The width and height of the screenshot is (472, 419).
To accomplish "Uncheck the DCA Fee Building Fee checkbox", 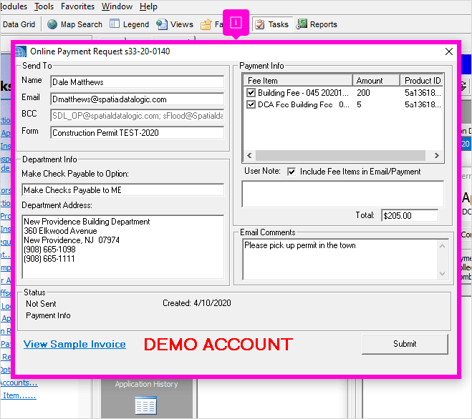I will pyautogui.click(x=251, y=105).
